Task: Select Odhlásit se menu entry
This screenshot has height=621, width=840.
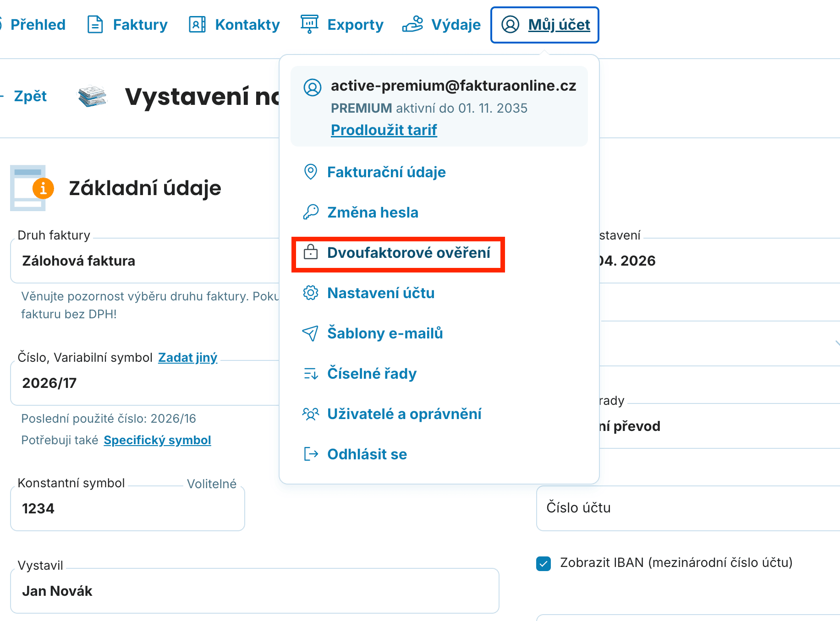Action: tap(367, 453)
